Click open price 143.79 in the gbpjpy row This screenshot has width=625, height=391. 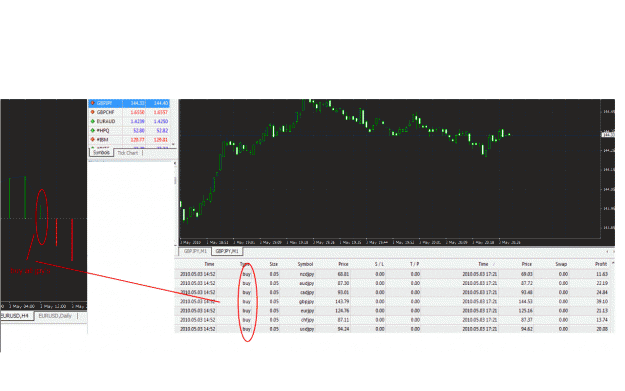[x=342, y=302]
